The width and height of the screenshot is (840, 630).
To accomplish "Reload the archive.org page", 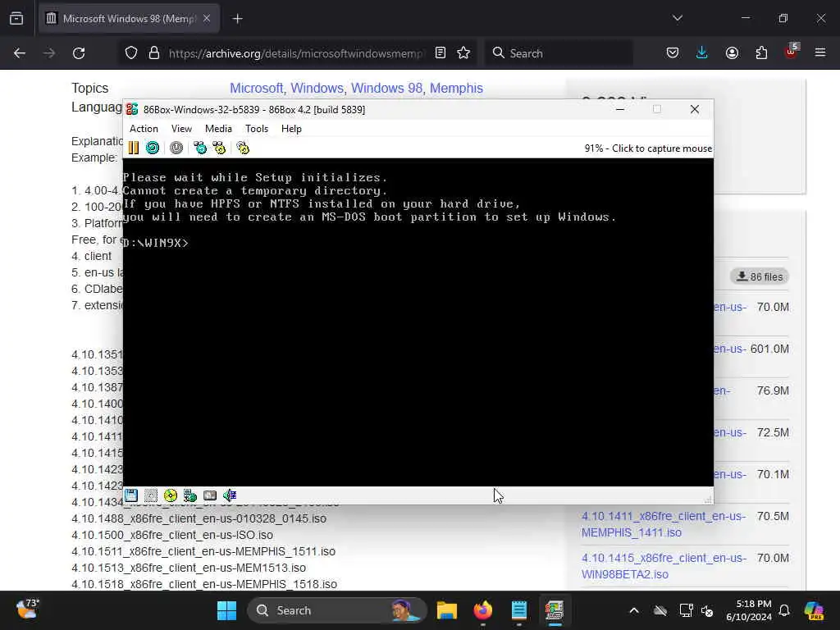I will pyautogui.click(x=79, y=53).
